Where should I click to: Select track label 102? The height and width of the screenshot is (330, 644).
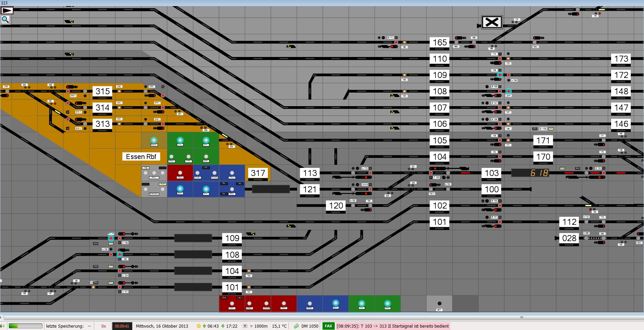440,206
